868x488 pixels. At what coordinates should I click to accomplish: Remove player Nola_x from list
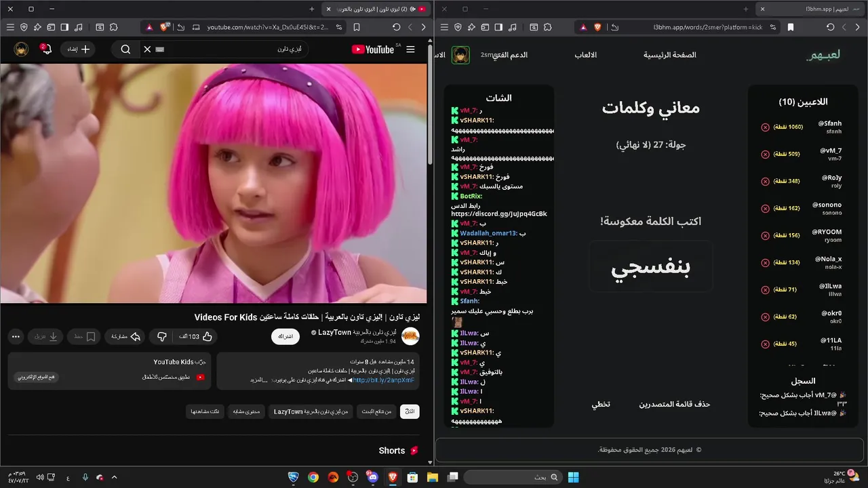[766, 262]
